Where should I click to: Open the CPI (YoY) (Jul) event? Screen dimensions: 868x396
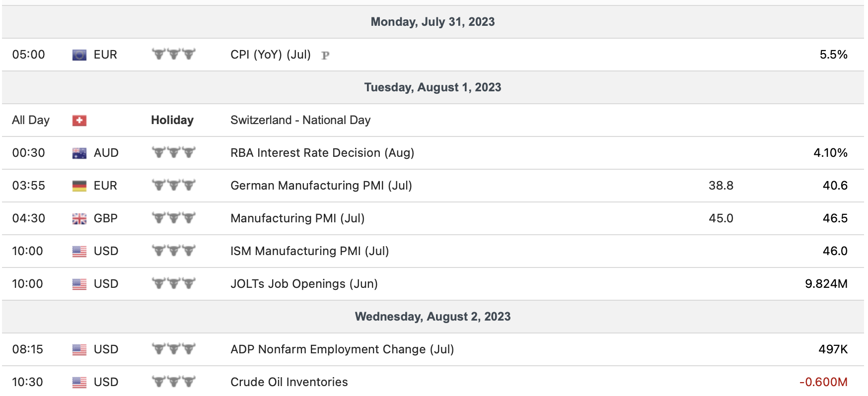[x=271, y=55]
